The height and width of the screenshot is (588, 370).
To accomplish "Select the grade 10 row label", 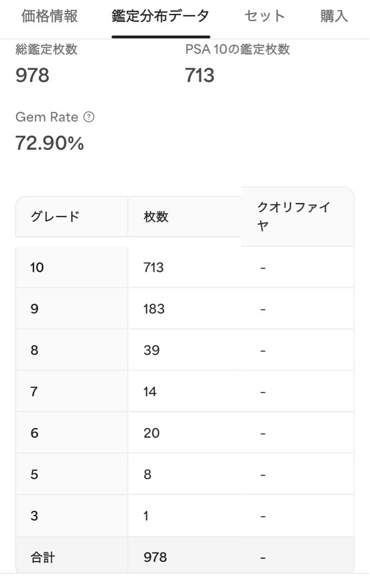I will [x=37, y=267].
